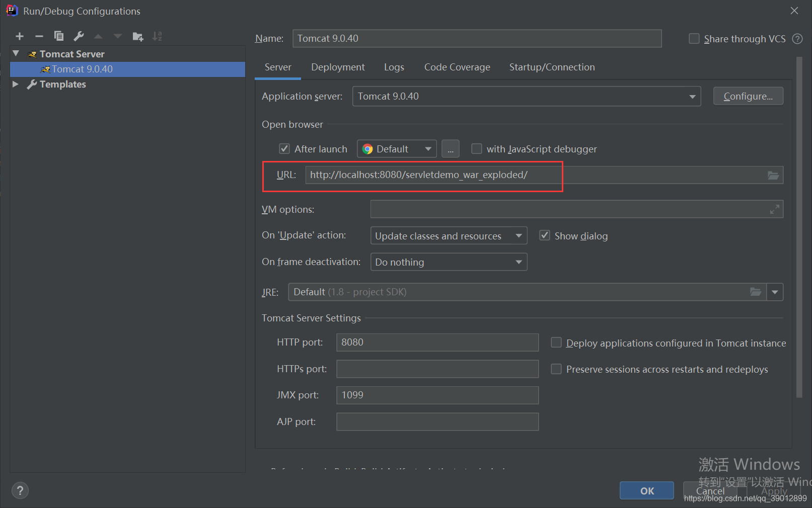The width and height of the screenshot is (812, 508).
Task: Enable with JavaScript debugger checkbox
Action: pyautogui.click(x=476, y=149)
